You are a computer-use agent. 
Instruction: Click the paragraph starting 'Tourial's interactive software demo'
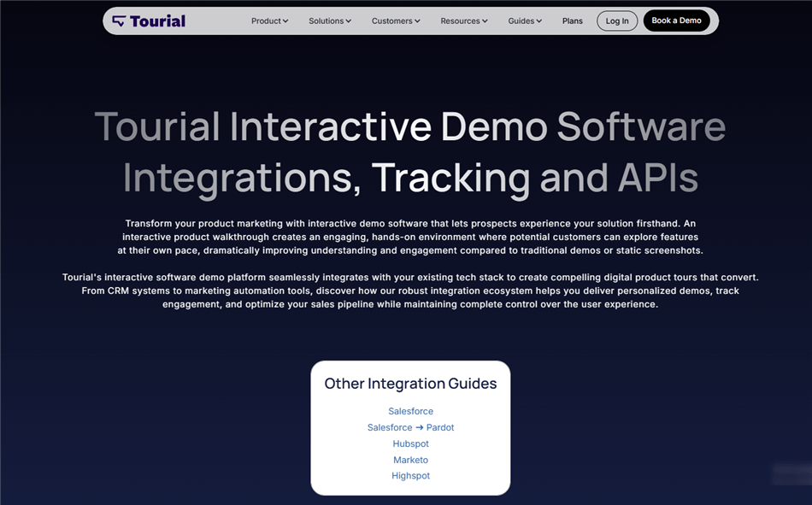coord(410,291)
